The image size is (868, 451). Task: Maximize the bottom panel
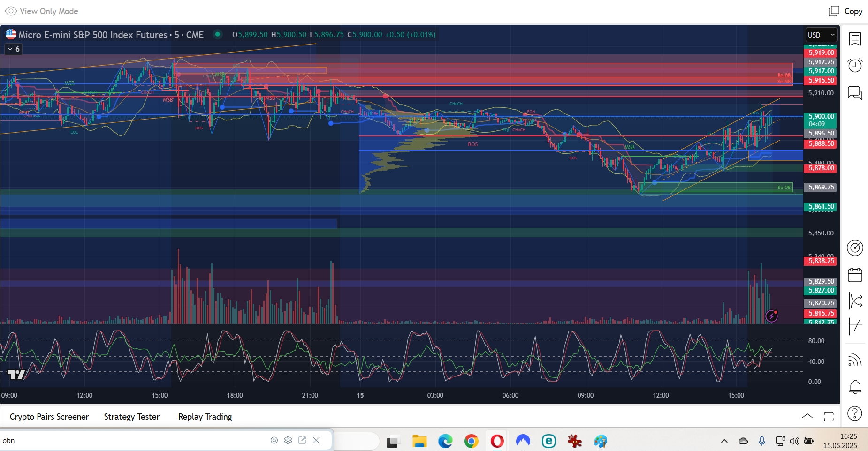[829, 416]
